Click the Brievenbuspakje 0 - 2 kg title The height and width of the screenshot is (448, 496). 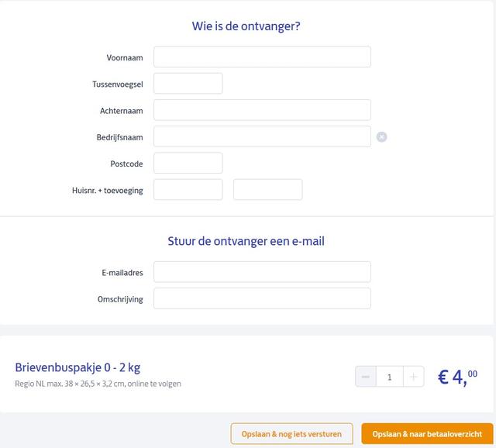pyautogui.click(x=77, y=367)
